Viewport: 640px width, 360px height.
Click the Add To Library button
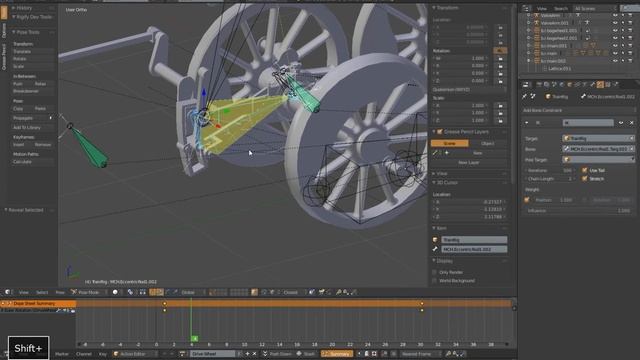coord(33,127)
